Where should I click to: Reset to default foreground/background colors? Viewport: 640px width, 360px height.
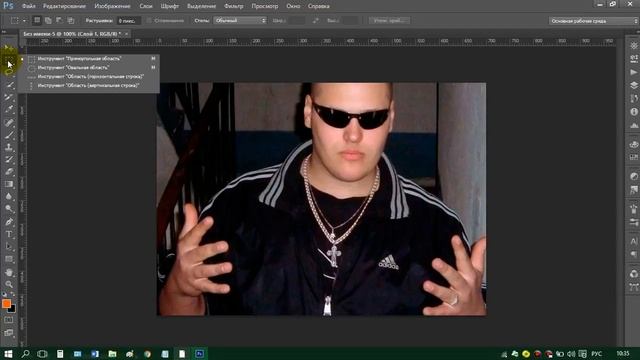[4, 294]
